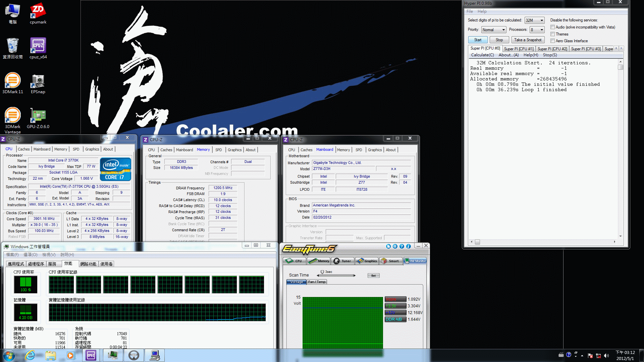This screenshot has width=644, height=362.
Task: Open the cpuz_x64 desktop icon
Action: 38,48
